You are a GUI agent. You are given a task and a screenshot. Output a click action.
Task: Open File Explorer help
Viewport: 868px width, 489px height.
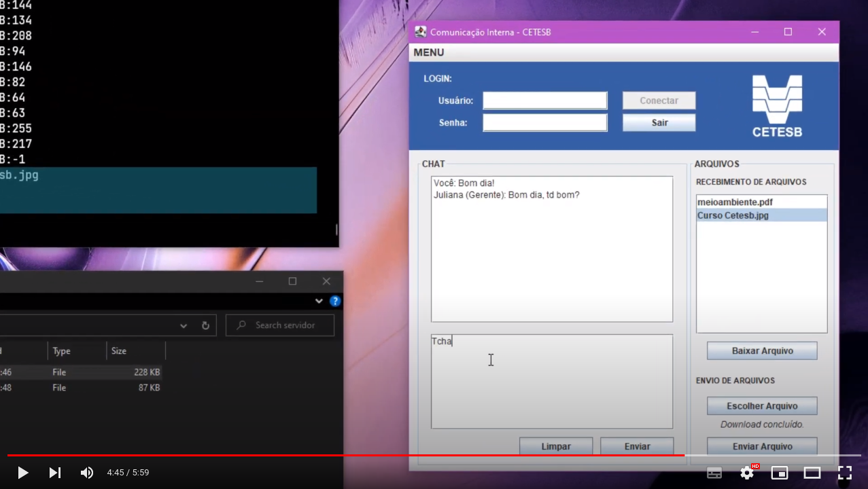coord(335,301)
